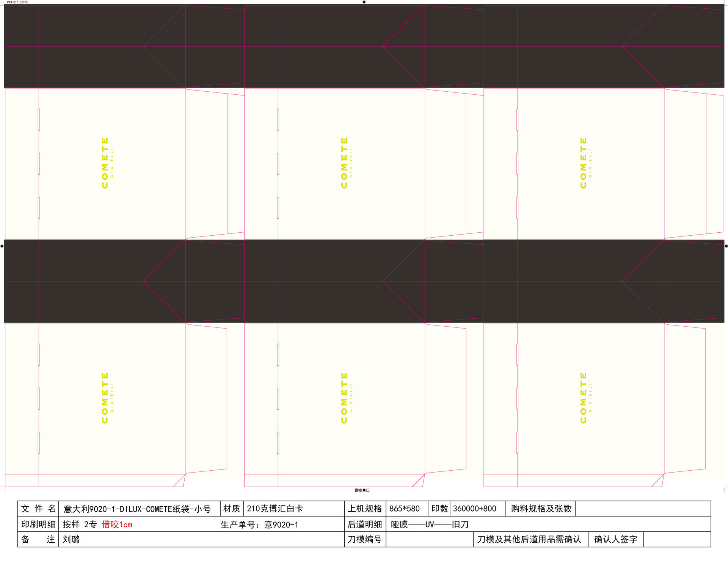Click the "备注" label cell
Screen dimensions: 728x562
tap(38, 539)
